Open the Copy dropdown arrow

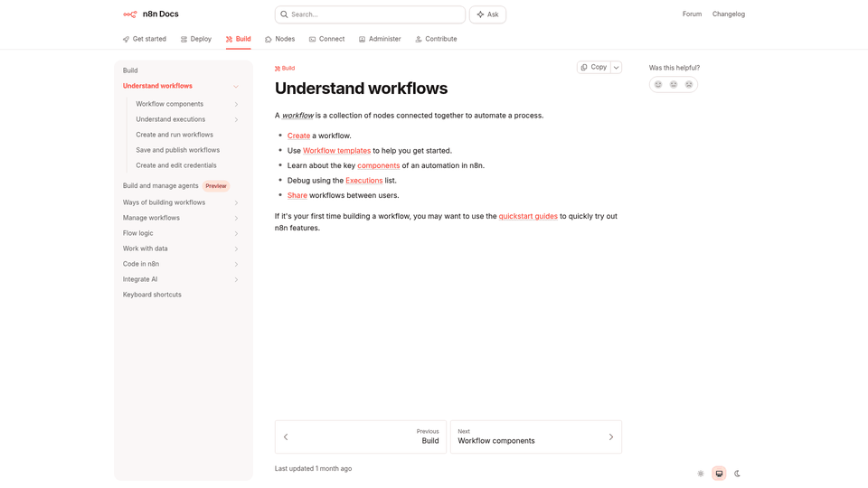[616, 68]
